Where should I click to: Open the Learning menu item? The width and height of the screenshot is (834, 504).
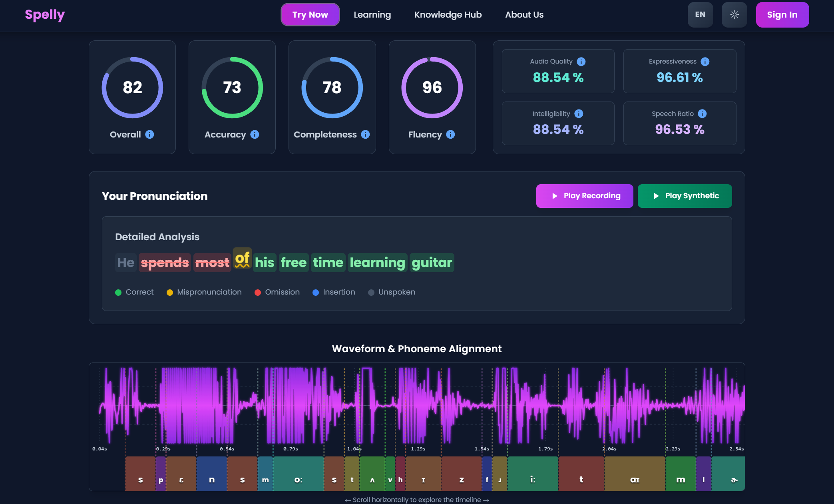tap(372, 15)
